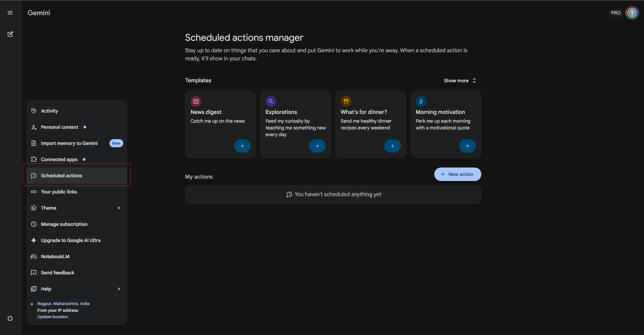The height and width of the screenshot is (335, 644).
Task: Click the PRO badge
Action: [616, 13]
